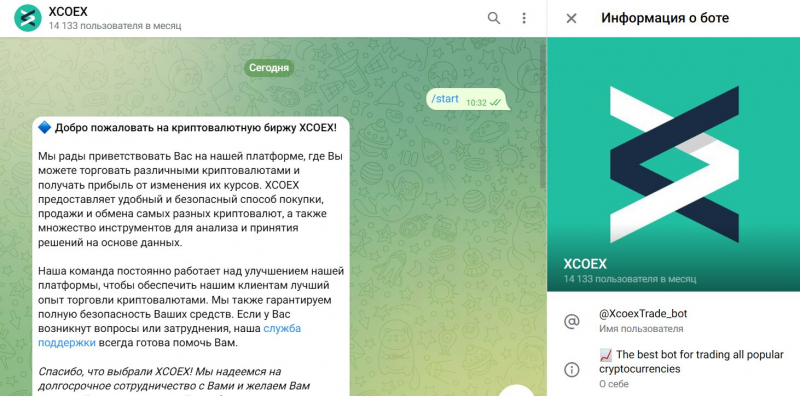Click the @ username icon

571,321
